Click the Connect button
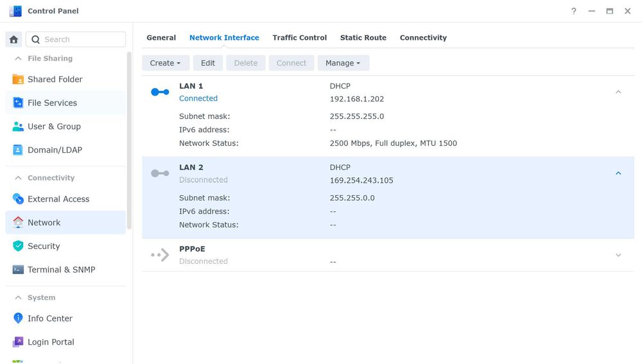 click(291, 63)
